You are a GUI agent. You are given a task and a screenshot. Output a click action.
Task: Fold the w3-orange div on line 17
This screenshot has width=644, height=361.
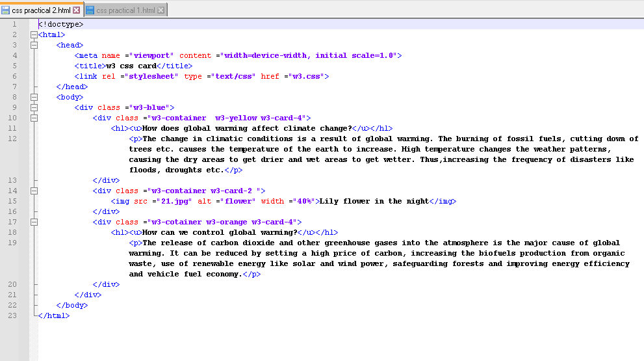point(34,222)
